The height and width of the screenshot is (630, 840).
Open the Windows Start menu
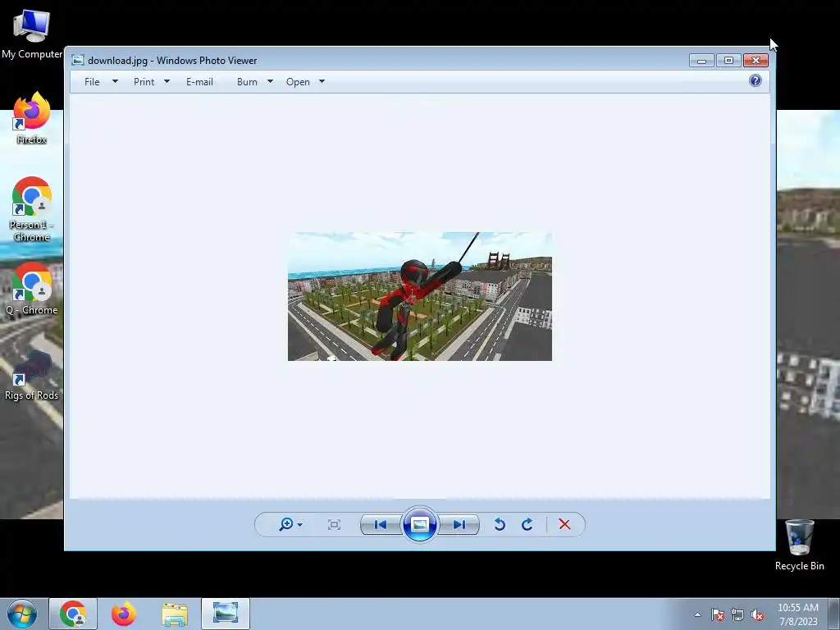click(22, 614)
